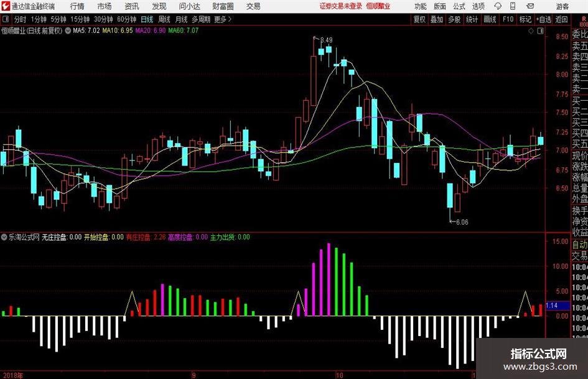Switch to 5分钟 chart period

(58, 19)
